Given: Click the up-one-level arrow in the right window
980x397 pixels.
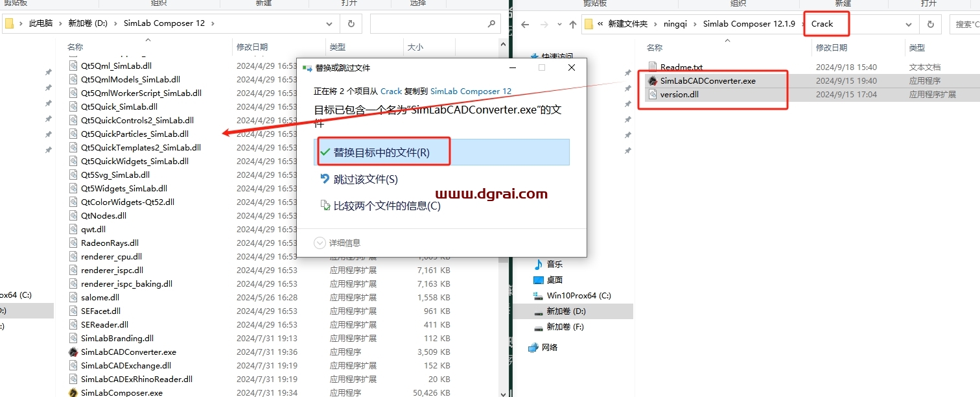Looking at the screenshot, I should 571,23.
